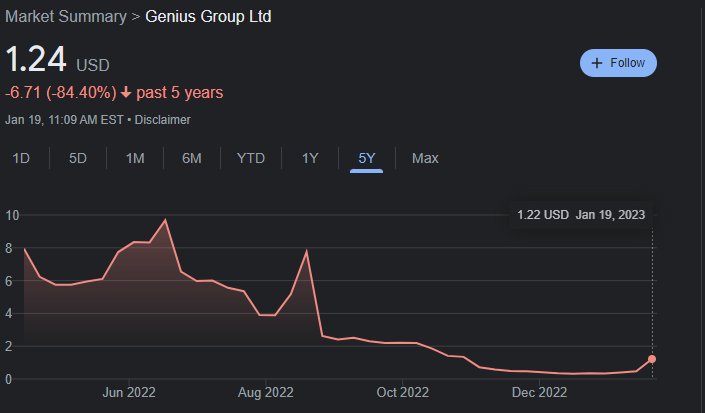Click the -6.71 (-84.40%) change text

(61, 93)
